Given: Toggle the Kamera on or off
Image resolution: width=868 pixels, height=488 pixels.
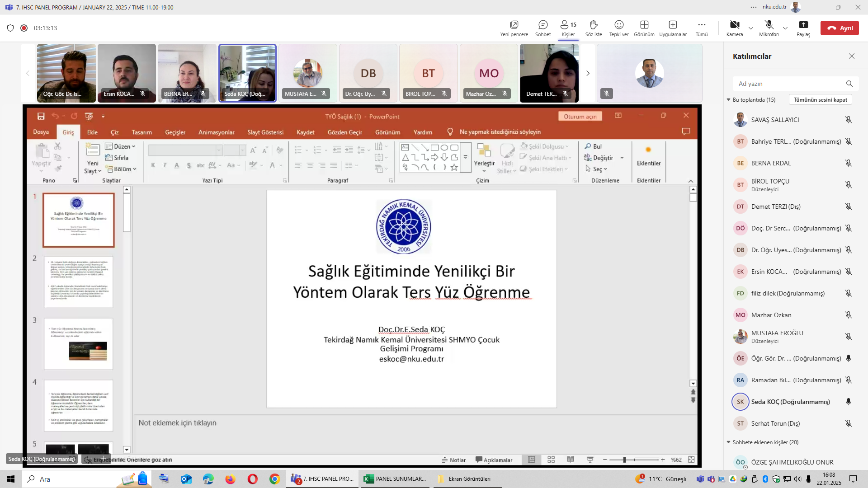Looking at the screenshot, I should pyautogui.click(x=735, y=28).
